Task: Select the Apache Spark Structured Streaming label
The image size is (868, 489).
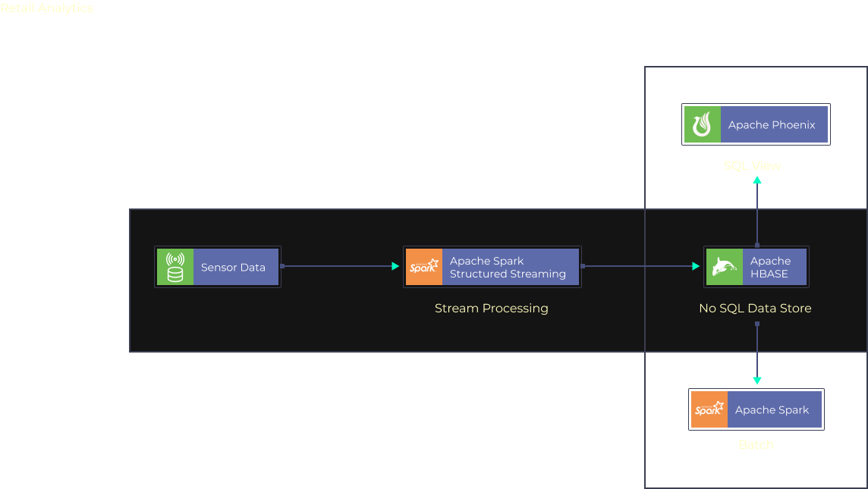Action: click(508, 268)
